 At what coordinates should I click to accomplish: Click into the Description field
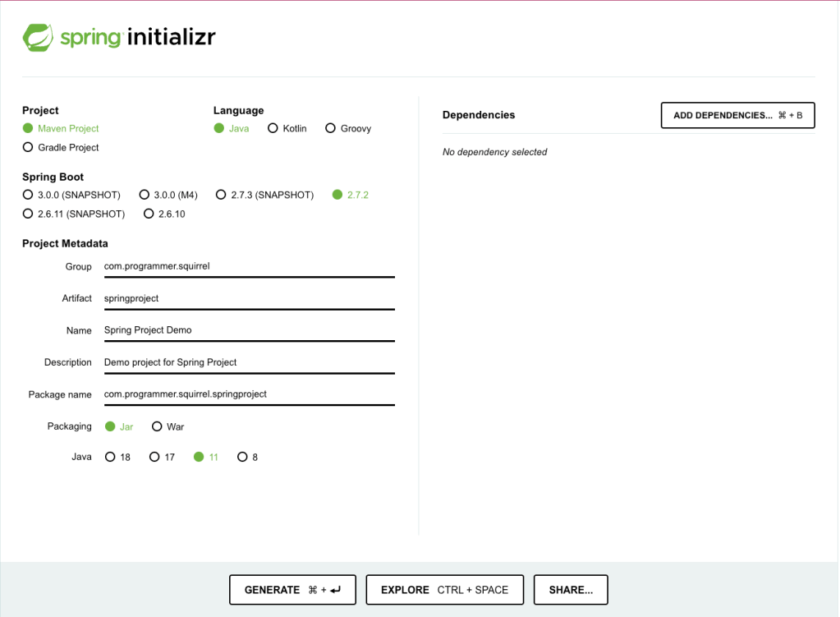[249, 362]
